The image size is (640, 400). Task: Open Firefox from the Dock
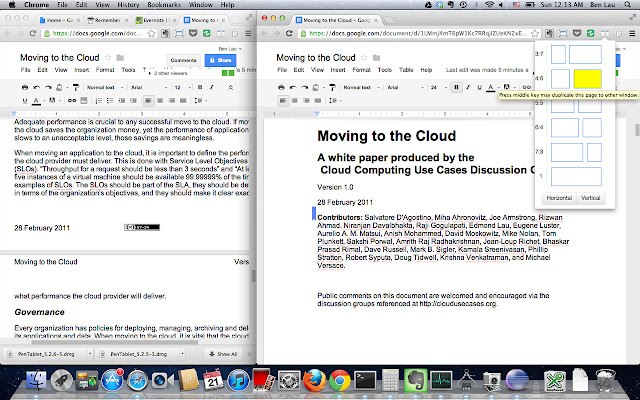click(314, 380)
